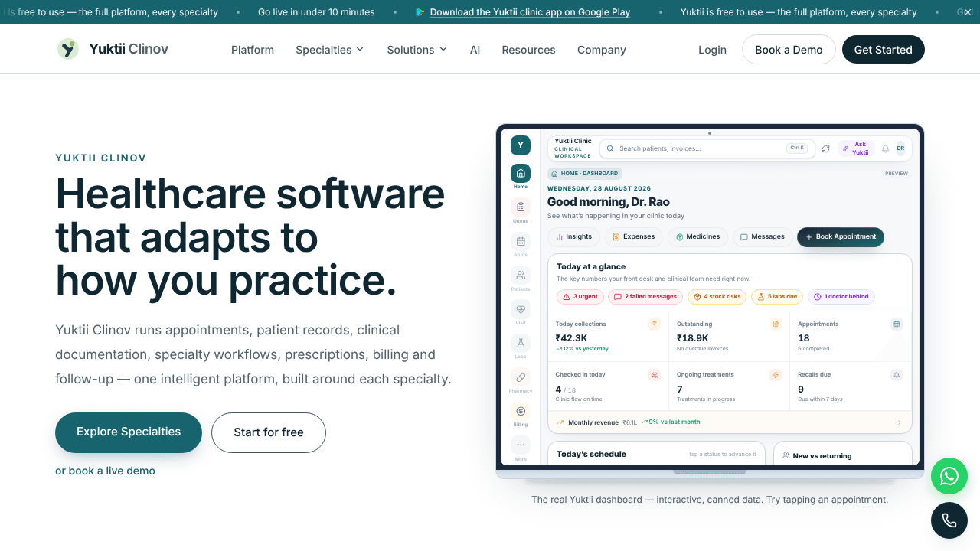The height and width of the screenshot is (551, 980).
Task: Expand the Monthly revenue row chevron
Action: tap(899, 422)
